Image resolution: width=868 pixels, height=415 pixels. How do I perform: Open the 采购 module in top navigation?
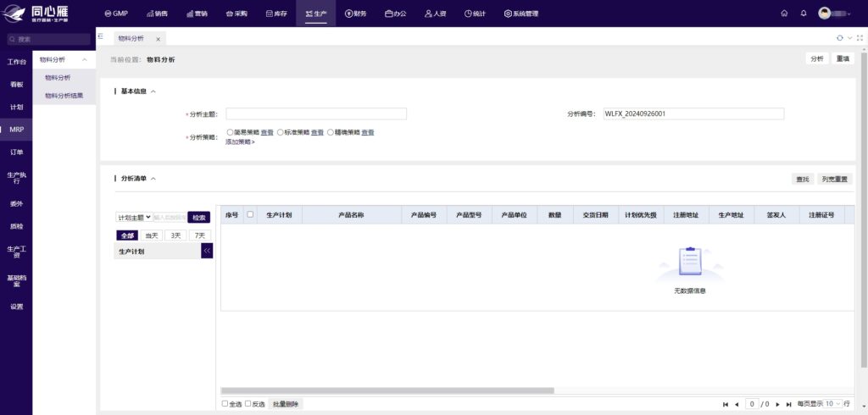pos(237,14)
